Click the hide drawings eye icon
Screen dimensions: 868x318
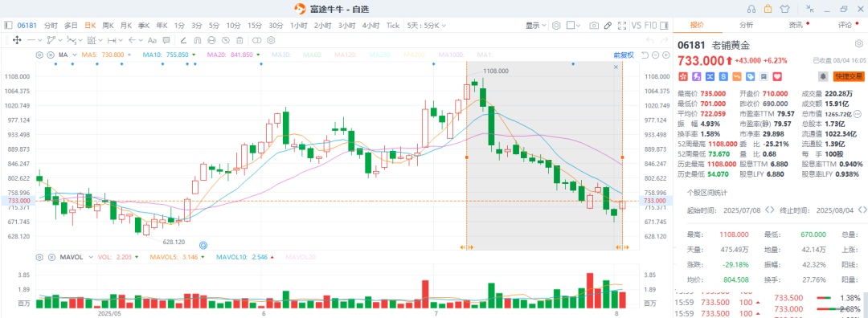click(225, 40)
